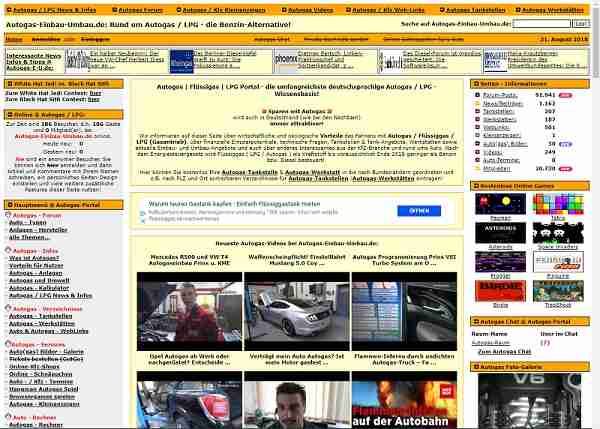This screenshot has width=600, height=429.
Task: Click the icon beside Forum-Posts
Action: coord(477,95)
